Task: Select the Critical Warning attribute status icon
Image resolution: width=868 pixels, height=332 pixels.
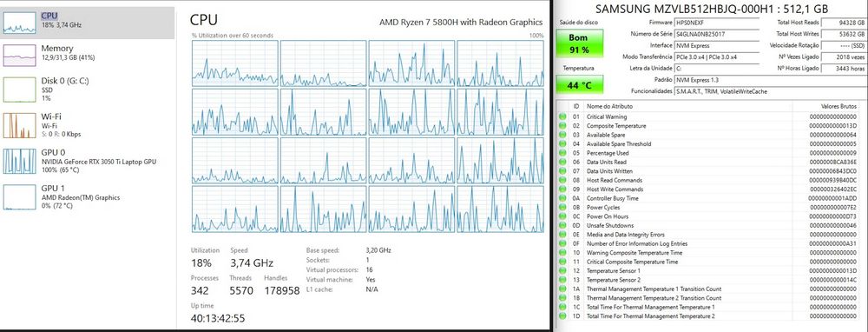Action: coord(563,117)
